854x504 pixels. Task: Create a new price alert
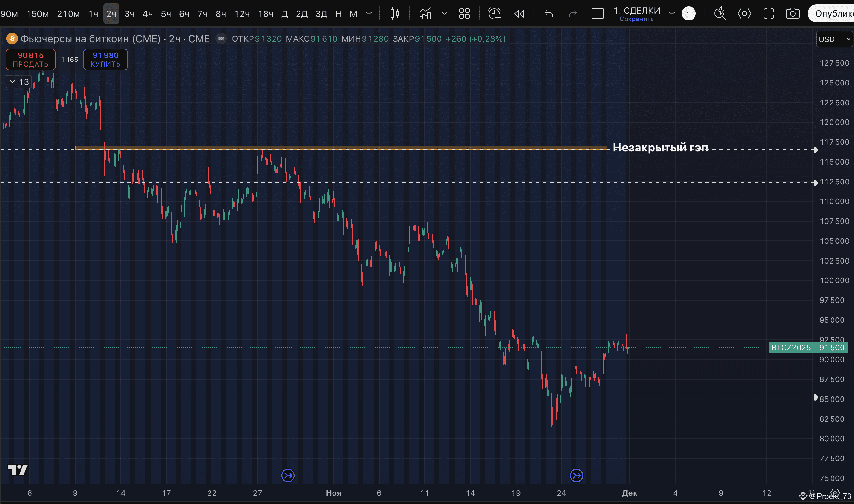point(494,13)
